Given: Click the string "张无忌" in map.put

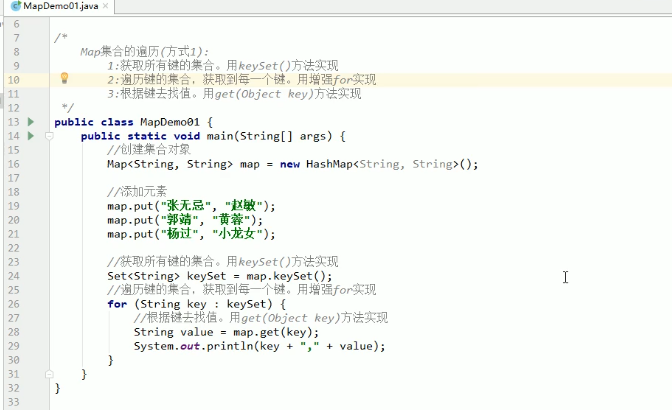Looking at the screenshot, I should click(x=186, y=206).
